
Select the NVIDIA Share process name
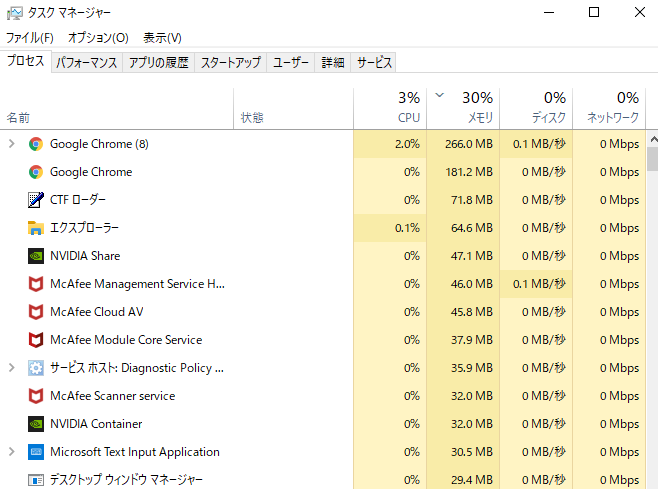click(85, 256)
